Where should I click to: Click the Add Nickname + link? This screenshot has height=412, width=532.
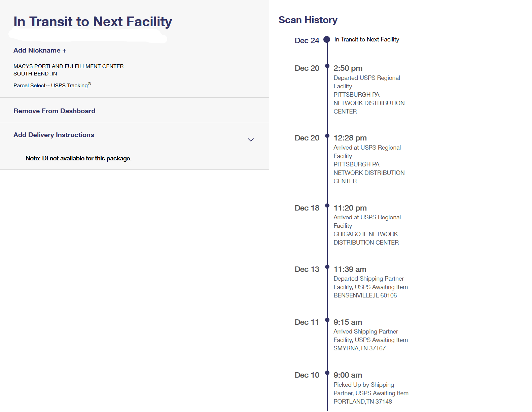(x=40, y=51)
